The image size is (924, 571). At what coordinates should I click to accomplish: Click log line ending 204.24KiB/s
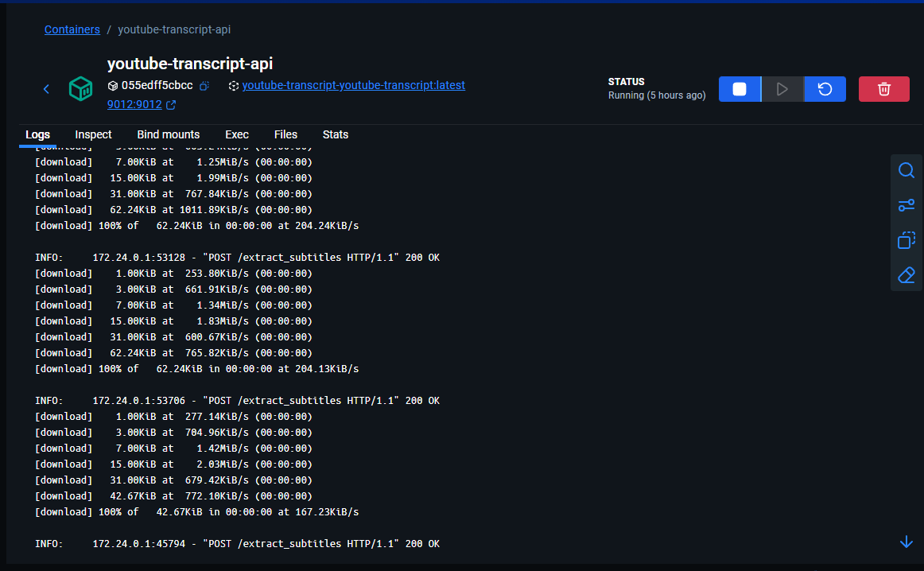pyautogui.click(x=197, y=226)
